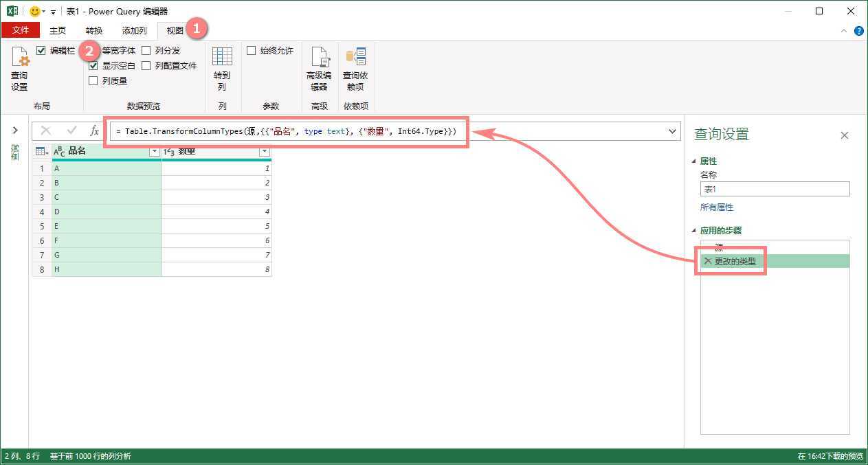Switch to the 主页 (Home) tab
The image size is (868, 465).
[x=58, y=30]
